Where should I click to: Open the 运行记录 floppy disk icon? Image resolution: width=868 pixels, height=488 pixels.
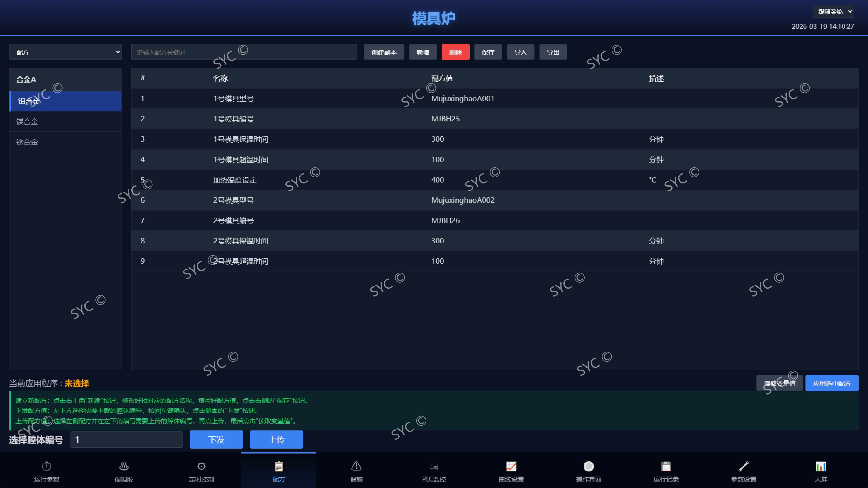(666, 466)
